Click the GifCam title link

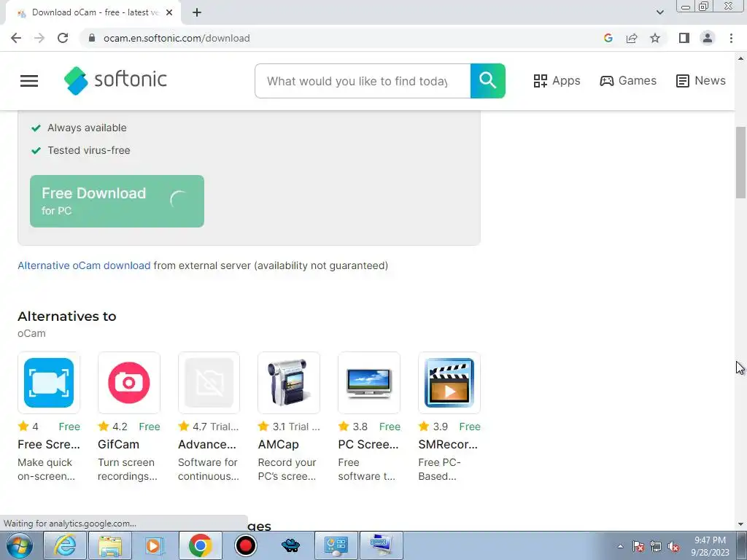[119, 444]
